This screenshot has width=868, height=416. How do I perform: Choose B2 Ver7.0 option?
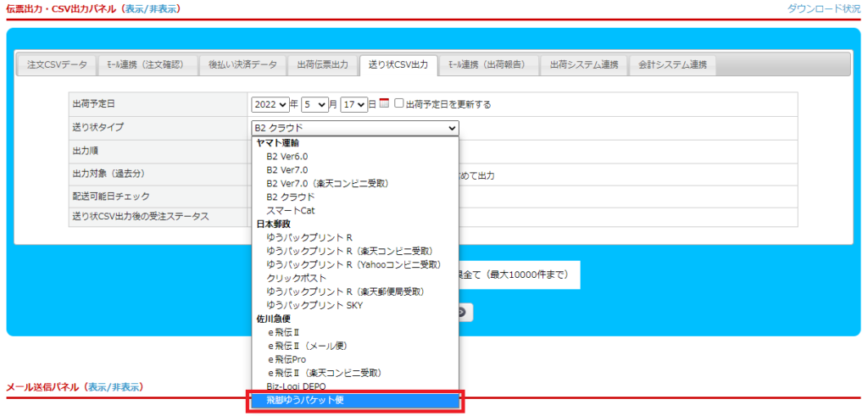(355, 169)
